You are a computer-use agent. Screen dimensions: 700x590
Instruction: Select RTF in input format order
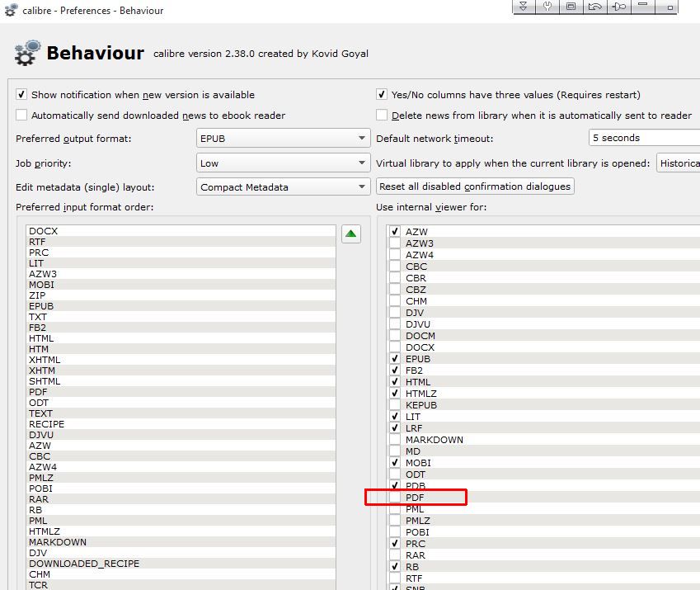181,242
